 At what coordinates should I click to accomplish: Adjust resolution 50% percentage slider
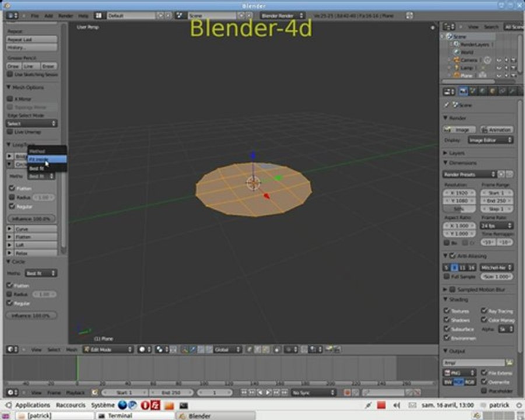pyautogui.click(x=459, y=209)
